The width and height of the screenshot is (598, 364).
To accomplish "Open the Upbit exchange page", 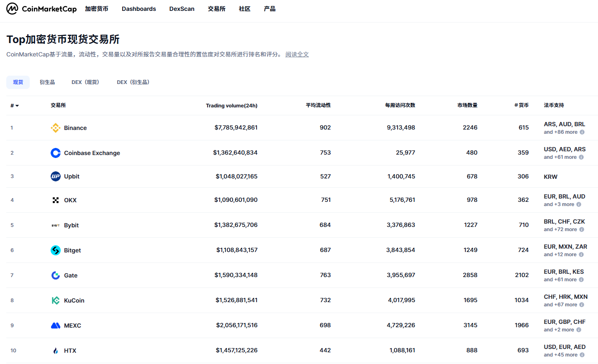I will [72, 176].
